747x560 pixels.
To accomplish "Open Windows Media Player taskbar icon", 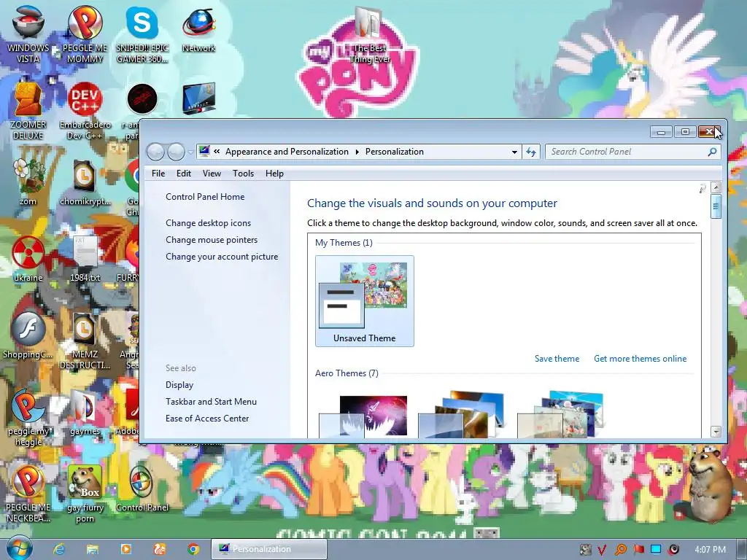I will click(x=125, y=549).
